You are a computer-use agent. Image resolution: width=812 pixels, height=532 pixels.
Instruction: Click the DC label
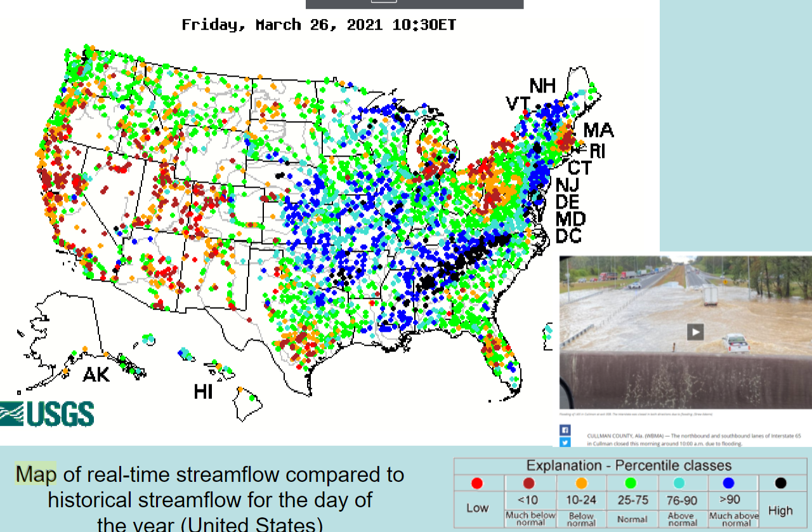pyautogui.click(x=569, y=237)
